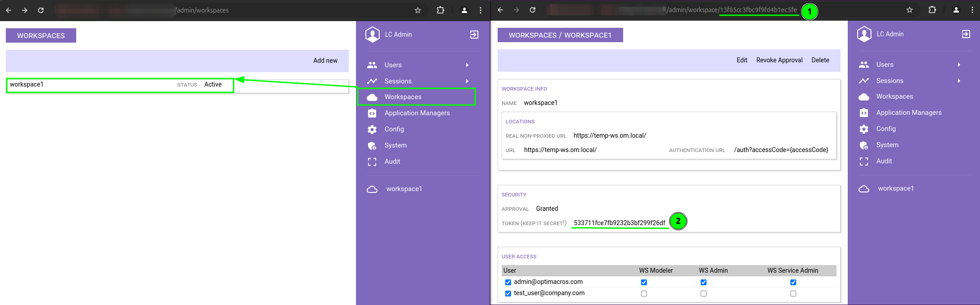Click the Users people icon in workspaces list sidebar
This screenshot has width=980, height=305.
(372, 65)
